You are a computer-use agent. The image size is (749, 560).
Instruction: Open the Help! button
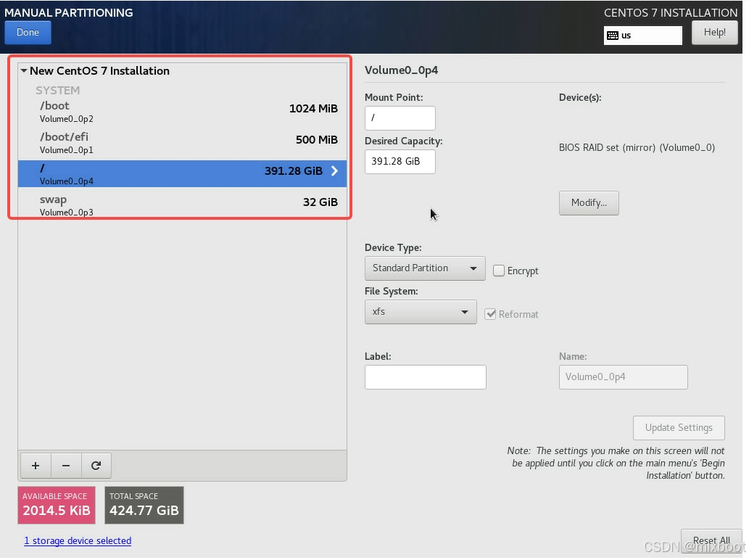pyautogui.click(x=715, y=33)
